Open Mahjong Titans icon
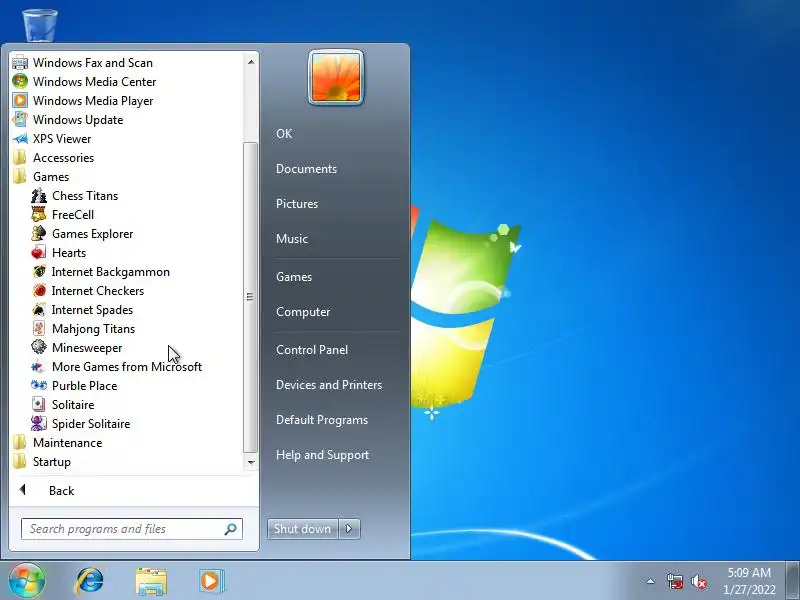 click(x=39, y=329)
